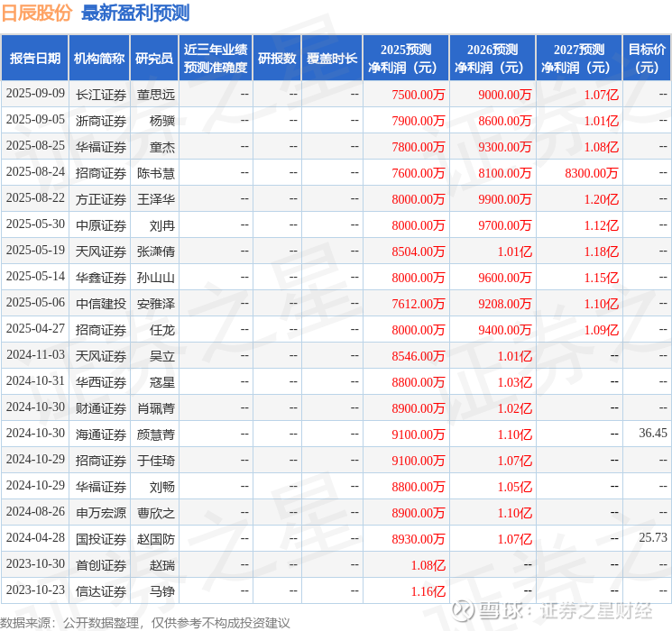Click 8546.00万 profit value
The width and height of the screenshot is (672, 631).
coord(419,356)
